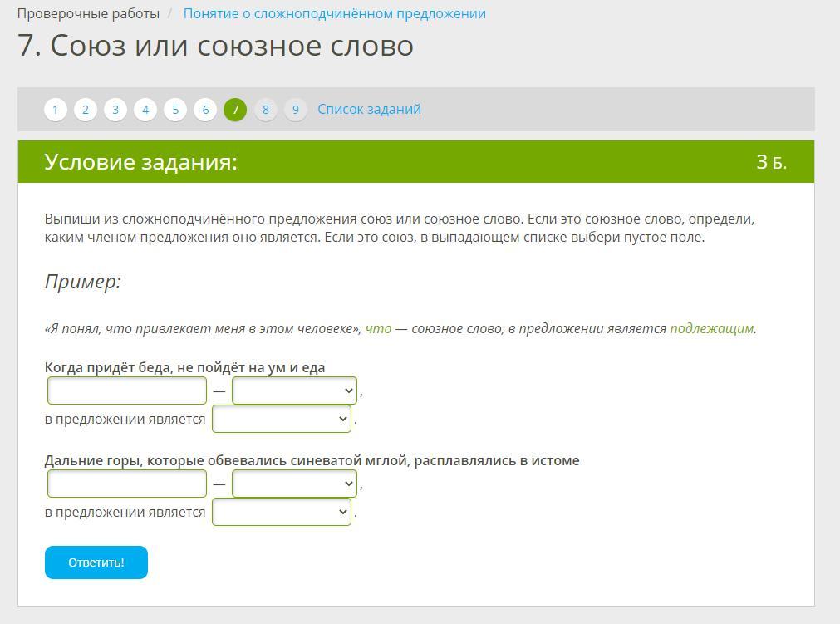
Task: Click the '3 Б.' points label
Action: [x=771, y=162]
